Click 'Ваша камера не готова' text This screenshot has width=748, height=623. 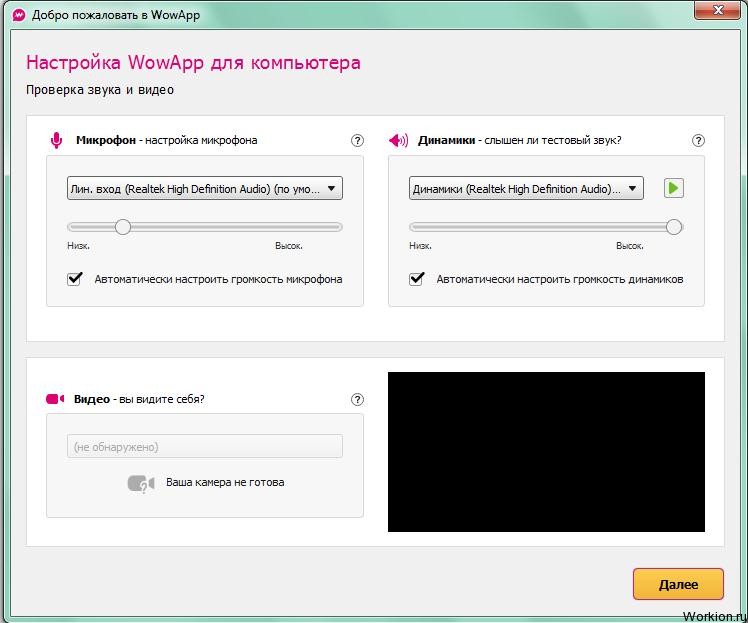point(225,483)
